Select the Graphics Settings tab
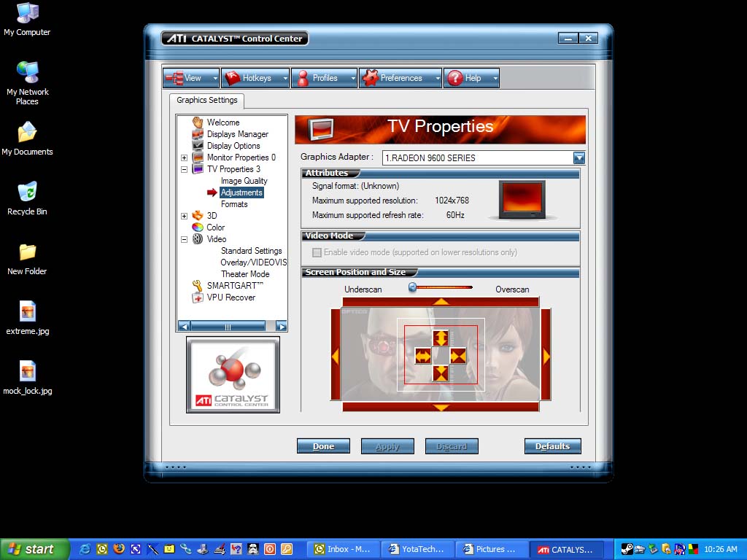 coord(206,100)
